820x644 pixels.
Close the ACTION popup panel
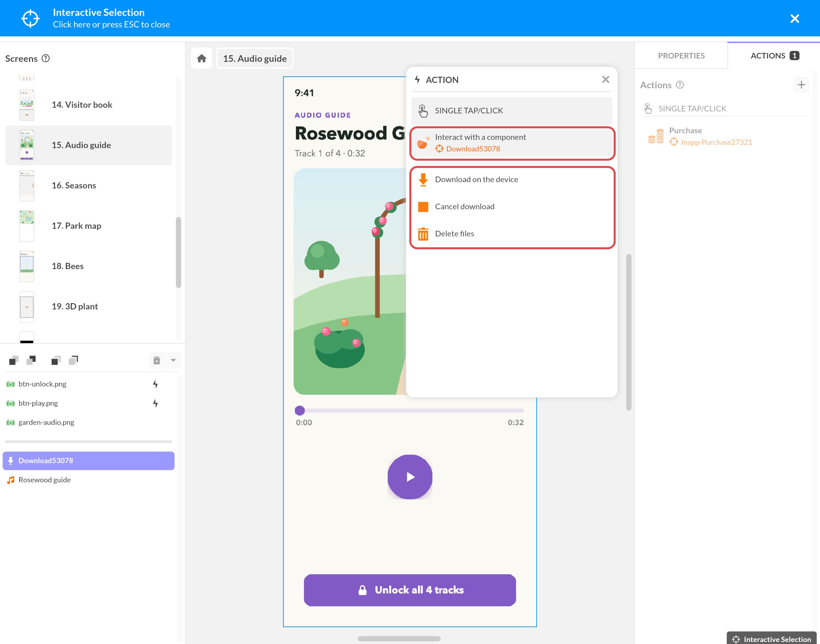605,80
